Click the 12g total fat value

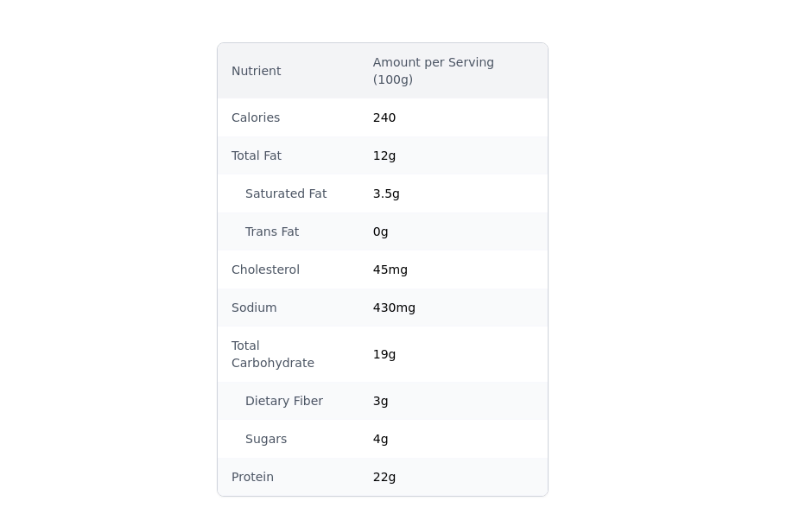point(384,155)
